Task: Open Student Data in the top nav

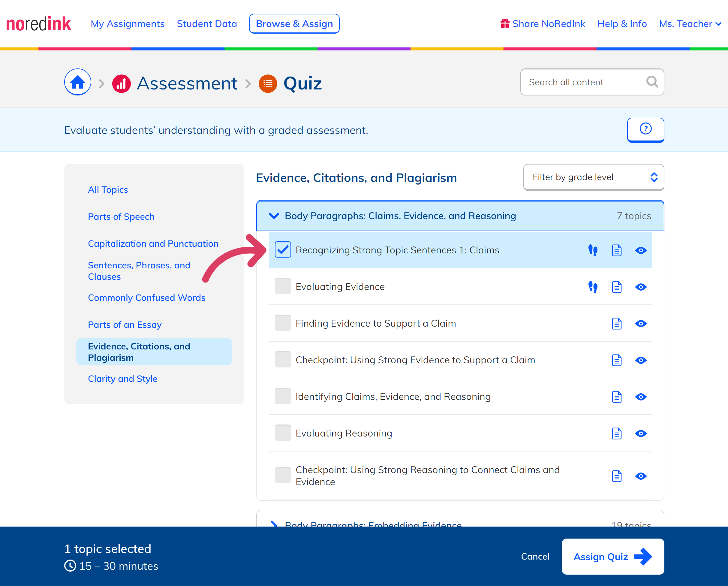Action: 207,24
